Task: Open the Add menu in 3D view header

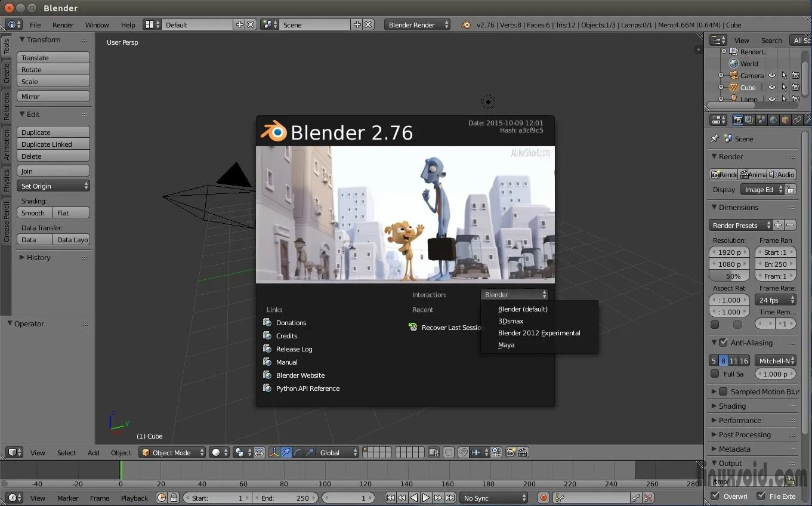Action: click(94, 452)
